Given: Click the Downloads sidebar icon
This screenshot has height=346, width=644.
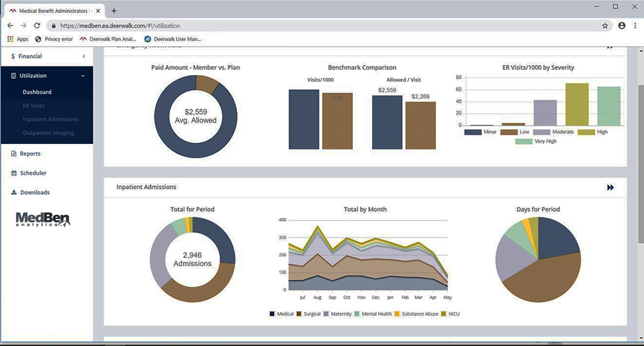Looking at the screenshot, I should pyautogui.click(x=14, y=192).
